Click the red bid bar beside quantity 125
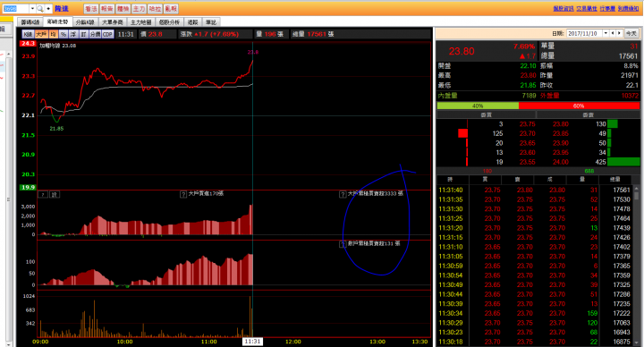Image resolution: width=644 pixels, height=347 pixels. tap(463, 133)
